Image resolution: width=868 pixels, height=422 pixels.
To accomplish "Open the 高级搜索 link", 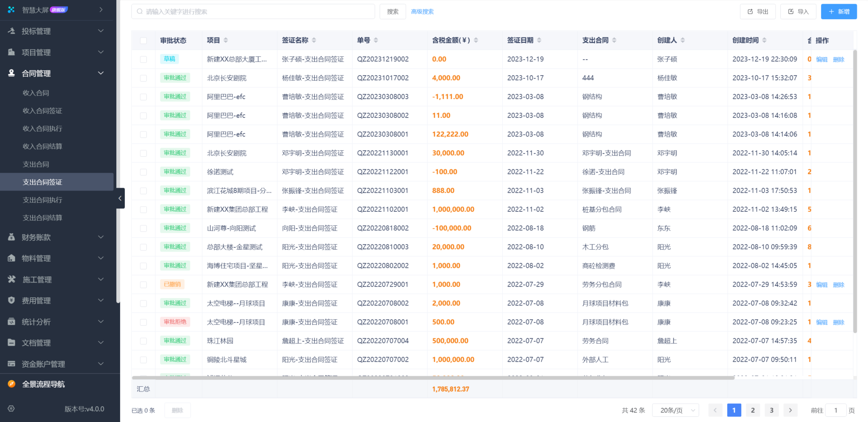I will coord(422,12).
